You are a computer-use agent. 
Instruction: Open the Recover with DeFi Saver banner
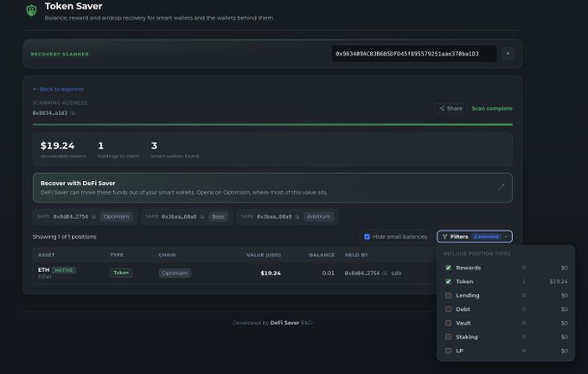pos(272,188)
